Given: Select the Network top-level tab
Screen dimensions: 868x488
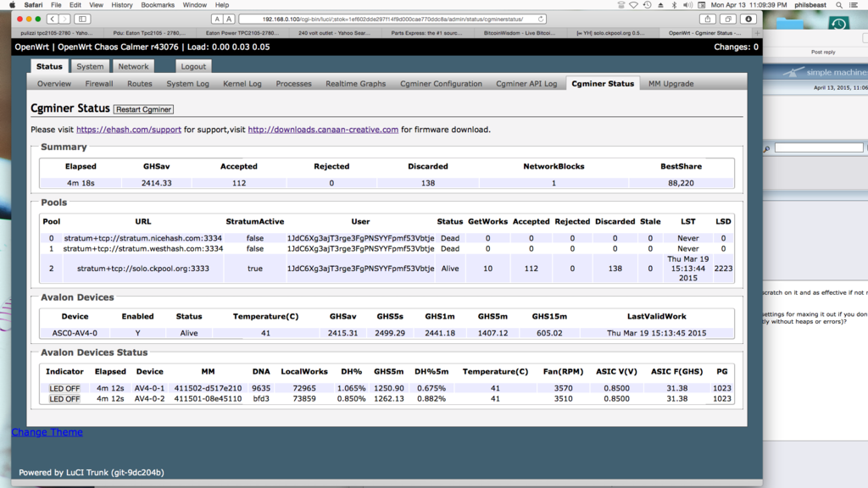Looking at the screenshot, I should pos(133,66).
